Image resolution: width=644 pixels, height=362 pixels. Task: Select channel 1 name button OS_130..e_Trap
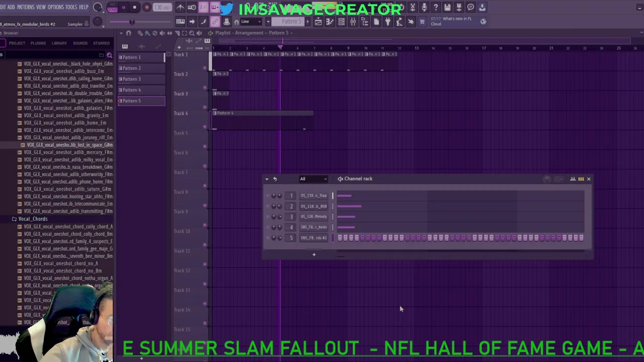pos(314,196)
